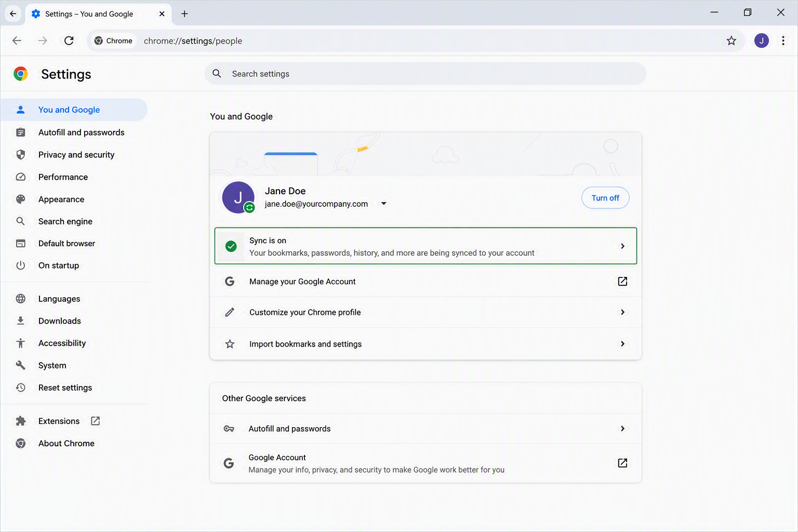Image resolution: width=798 pixels, height=532 pixels.
Task: Expand Autofill and passwords chevron in card
Action: [622, 429]
